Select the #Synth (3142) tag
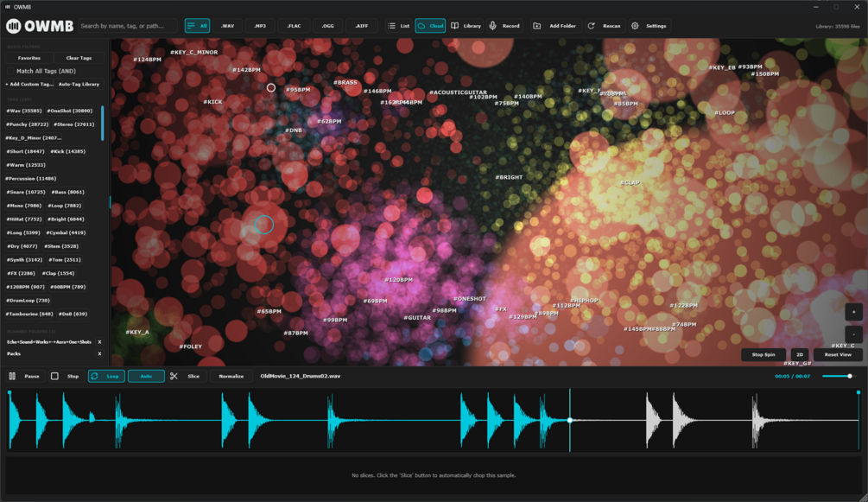This screenshot has width=868, height=502. (24, 259)
